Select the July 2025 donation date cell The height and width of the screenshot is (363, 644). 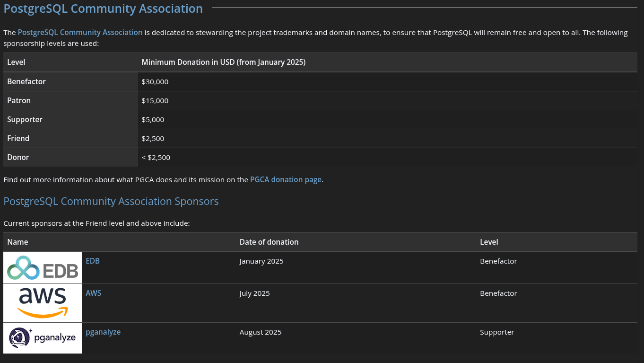coord(356,303)
